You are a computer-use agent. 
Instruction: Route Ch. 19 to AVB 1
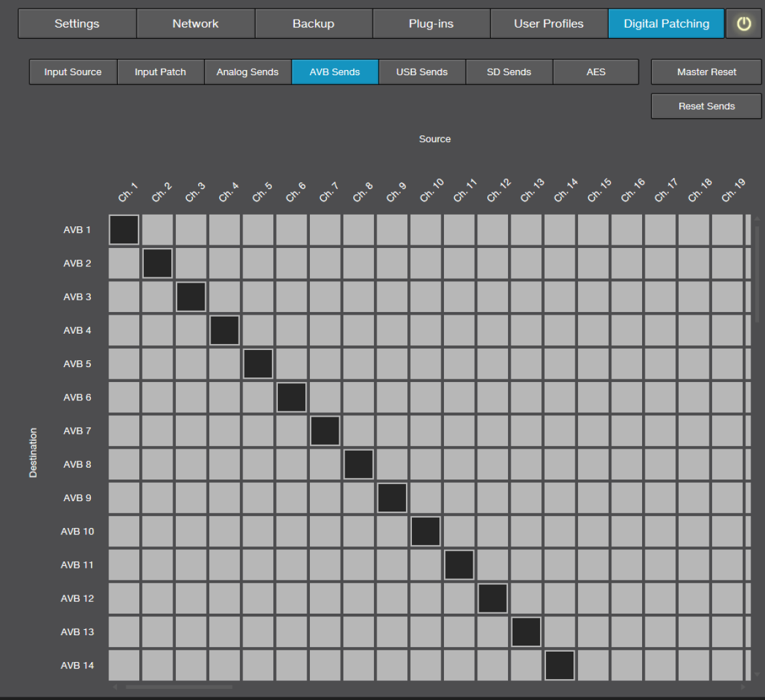click(x=728, y=230)
